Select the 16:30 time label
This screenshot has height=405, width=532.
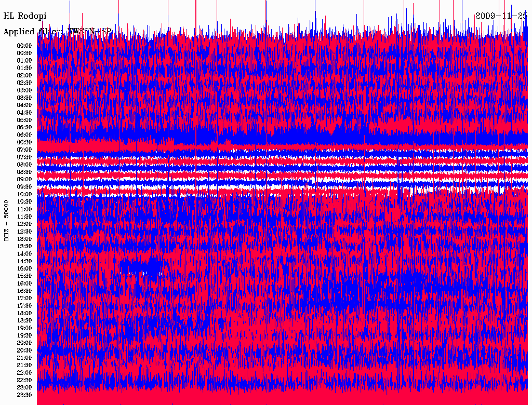click(24, 291)
